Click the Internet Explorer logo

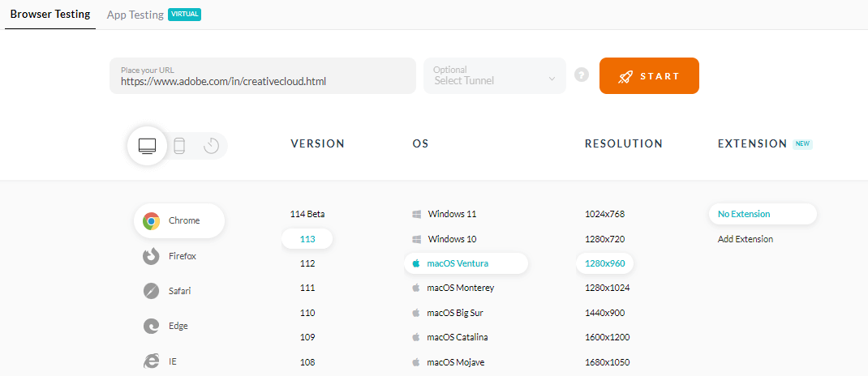point(151,361)
